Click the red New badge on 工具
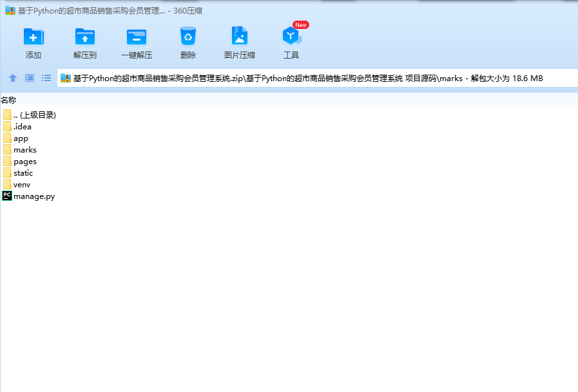578x392 pixels. (x=301, y=24)
